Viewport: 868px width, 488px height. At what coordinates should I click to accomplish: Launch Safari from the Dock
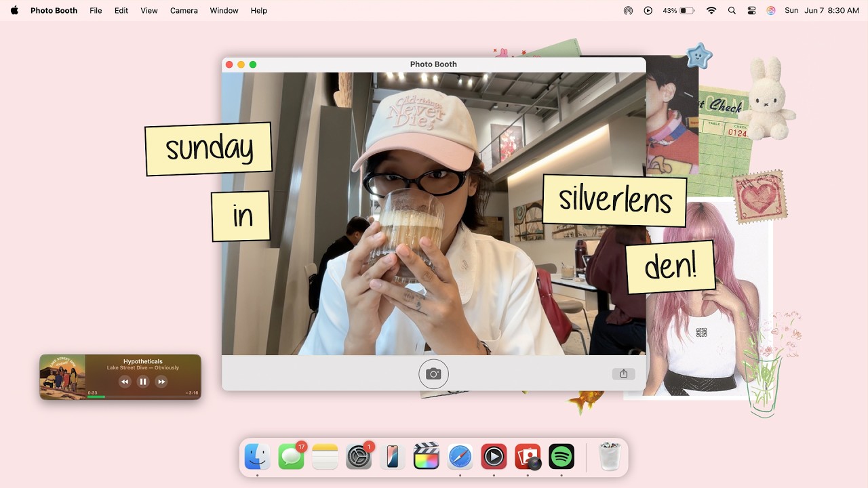(460, 457)
